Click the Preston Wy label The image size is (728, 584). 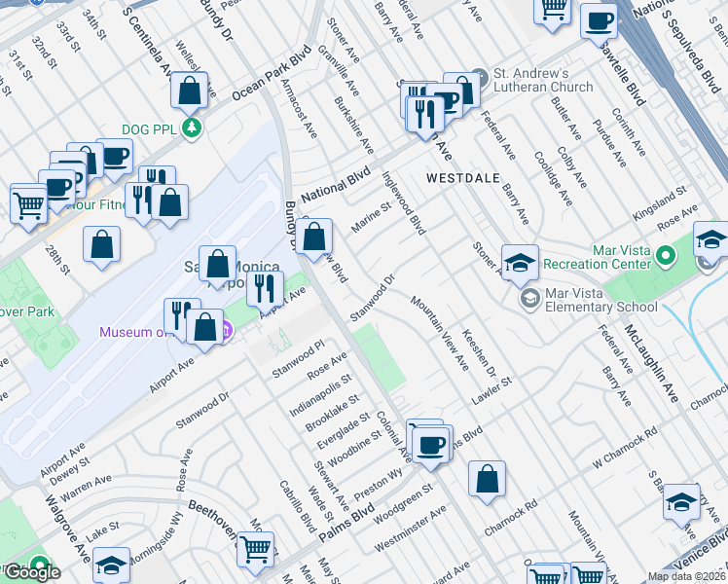378,484
